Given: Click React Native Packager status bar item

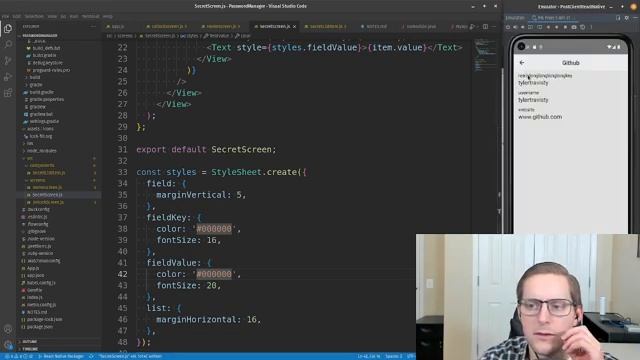Looking at the screenshot, I should tap(61, 356).
